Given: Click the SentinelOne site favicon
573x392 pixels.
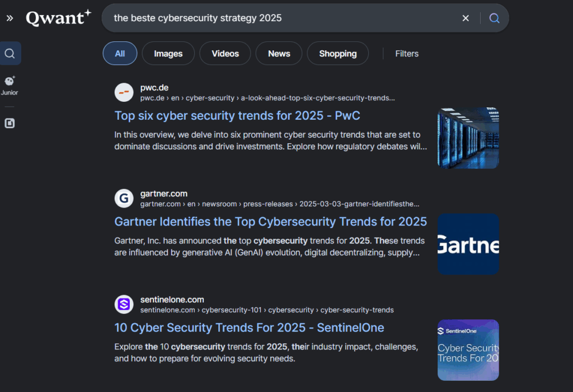Looking at the screenshot, I should pyautogui.click(x=124, y=304).
